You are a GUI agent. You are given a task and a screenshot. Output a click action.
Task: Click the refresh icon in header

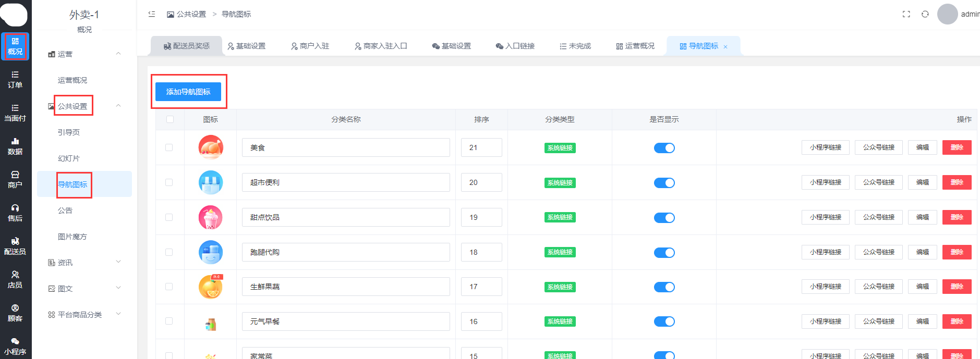[x=925, y=14]
